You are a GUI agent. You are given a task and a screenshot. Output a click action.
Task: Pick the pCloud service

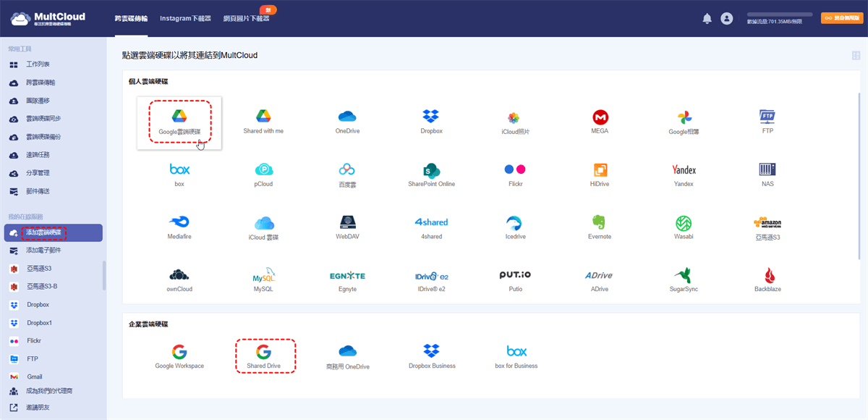[263, 175]
